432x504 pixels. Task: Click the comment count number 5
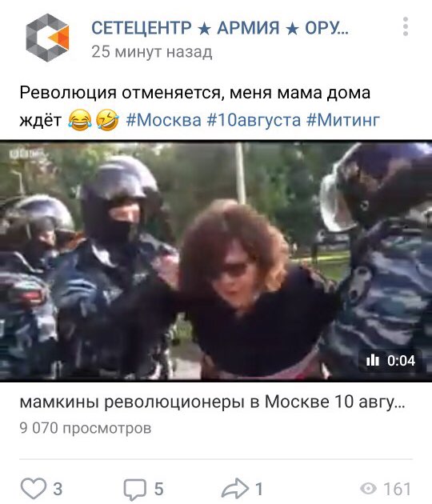pos(158,489)
